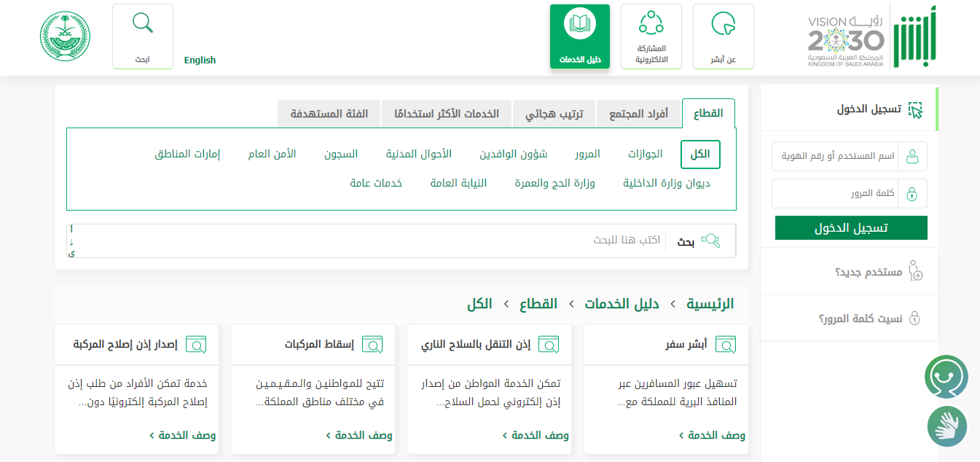Screen dimensions: 980x462
Task: Click the Absher Travel (أبشر سفر) card icon
Action: point(726,345)
